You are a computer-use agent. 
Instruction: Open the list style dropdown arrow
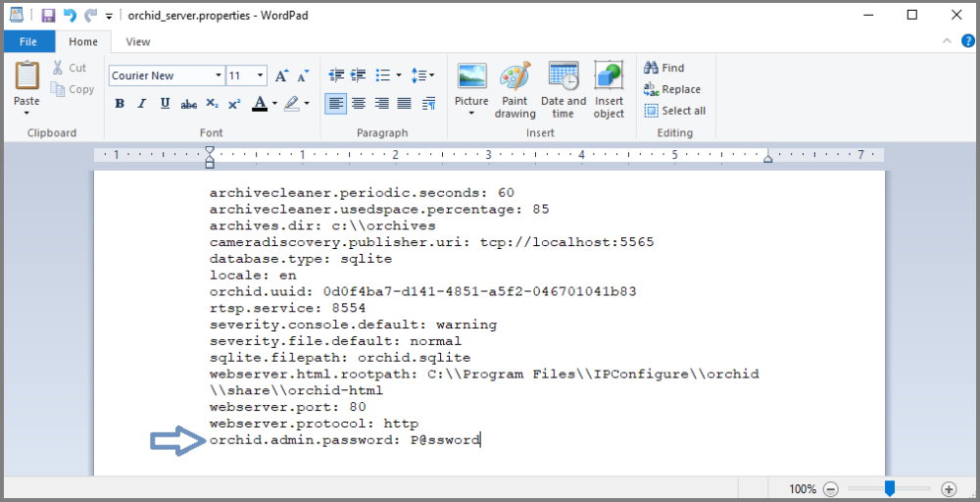[x=399, y=75]
